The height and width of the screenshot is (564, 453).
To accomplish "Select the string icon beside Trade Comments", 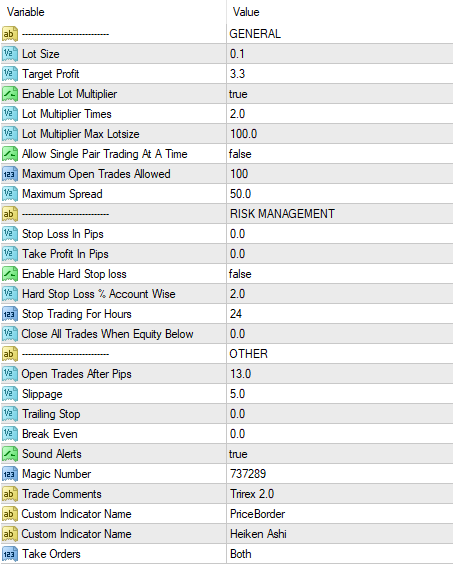I will pos(10,494).
